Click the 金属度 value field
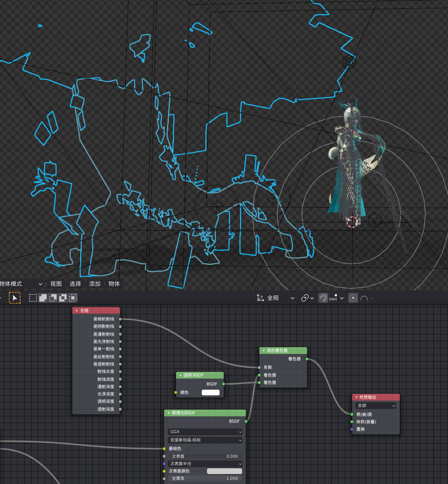The image size is (448, 484). point(205,478)
